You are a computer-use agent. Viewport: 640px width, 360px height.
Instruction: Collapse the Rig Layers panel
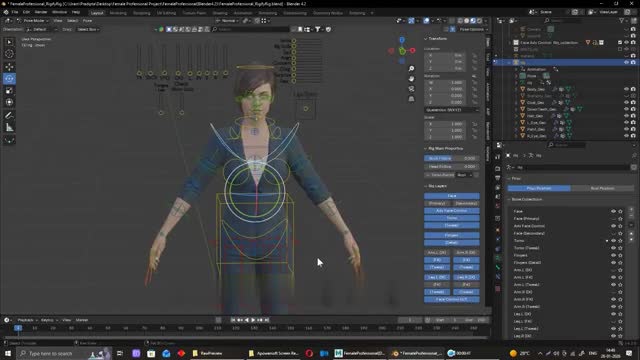[426, 186]
